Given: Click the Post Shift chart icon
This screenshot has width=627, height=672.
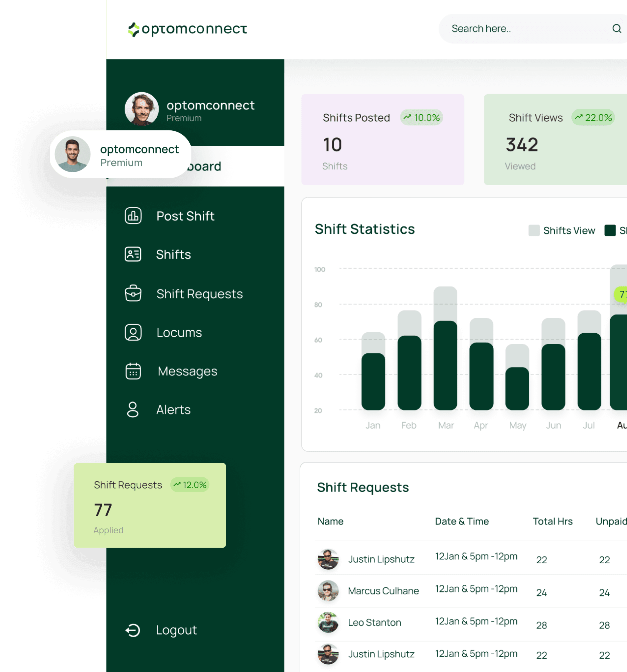Looking at the screenshot, I should tap(133, 216).
